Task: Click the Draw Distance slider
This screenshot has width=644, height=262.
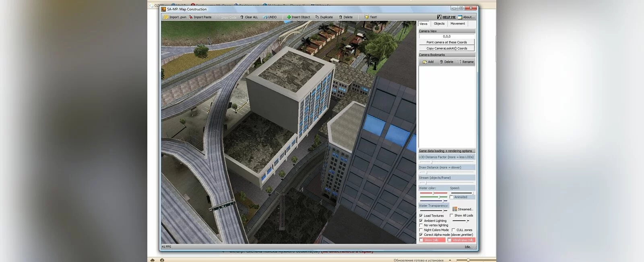Action: (x=447, y=173)
